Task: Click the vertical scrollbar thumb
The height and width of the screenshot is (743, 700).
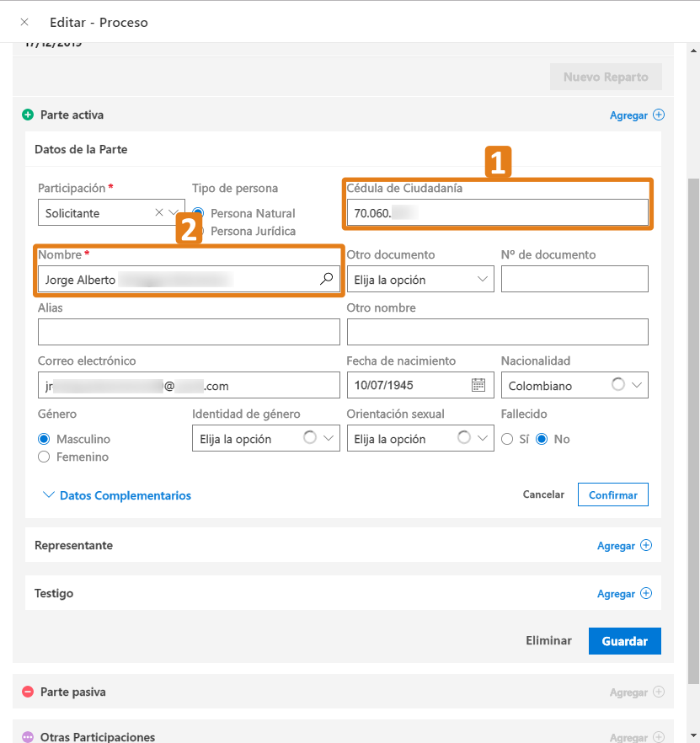Action: coord(693,431)
